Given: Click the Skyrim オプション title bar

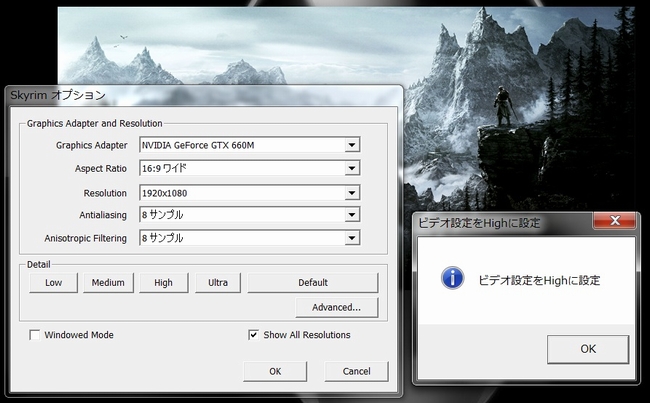Looking at the screenshot, I should click(204, 95).
